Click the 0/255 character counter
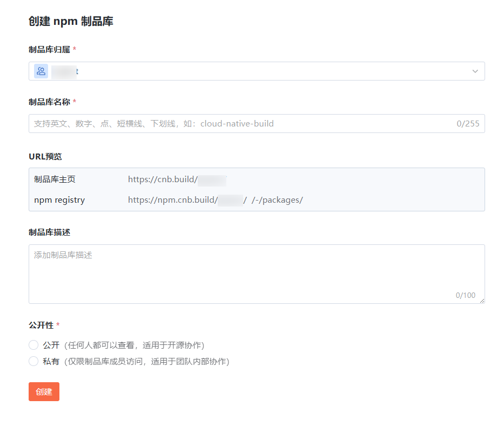This screenshot has width=504, height=426. (x=467, y=124)
